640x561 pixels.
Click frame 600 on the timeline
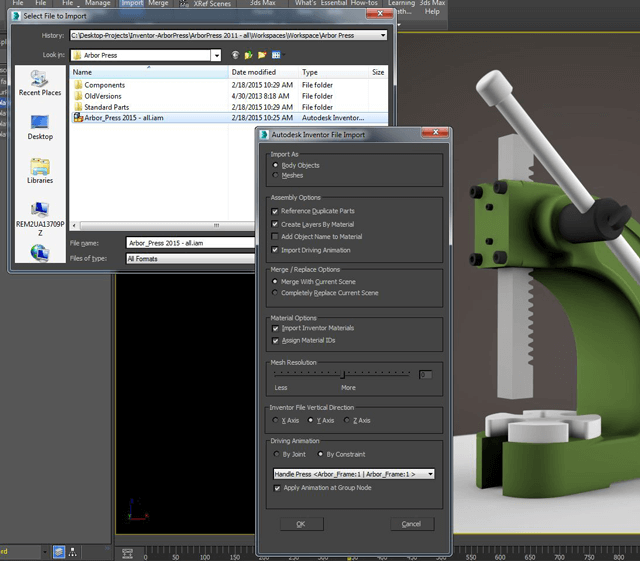500,557
